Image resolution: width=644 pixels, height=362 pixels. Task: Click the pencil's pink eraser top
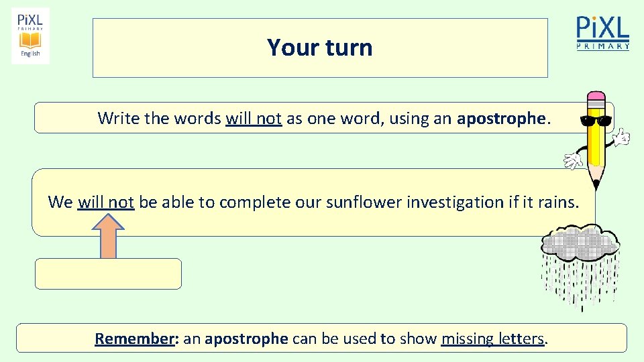(596, 99)
